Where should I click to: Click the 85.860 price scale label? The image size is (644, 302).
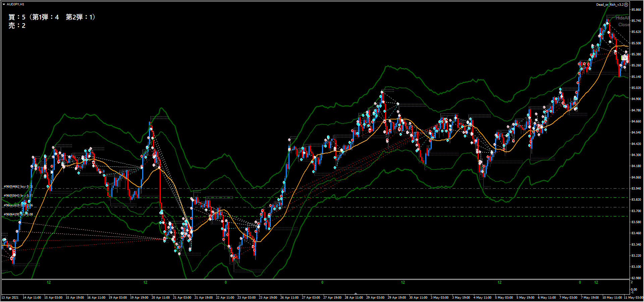[636, 10]
